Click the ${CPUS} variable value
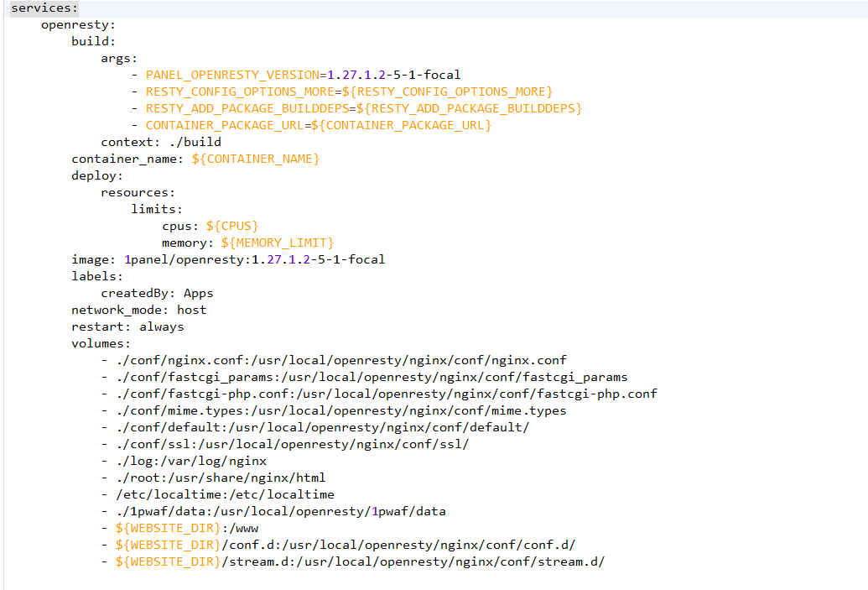 [232, 226]
